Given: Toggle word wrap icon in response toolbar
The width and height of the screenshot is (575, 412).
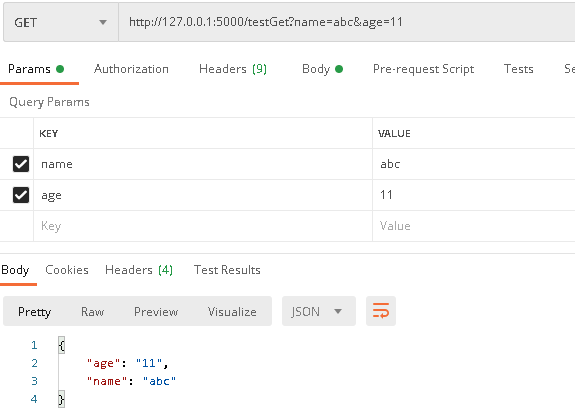Looking at the screenshot, I should (x=381, y=311).
